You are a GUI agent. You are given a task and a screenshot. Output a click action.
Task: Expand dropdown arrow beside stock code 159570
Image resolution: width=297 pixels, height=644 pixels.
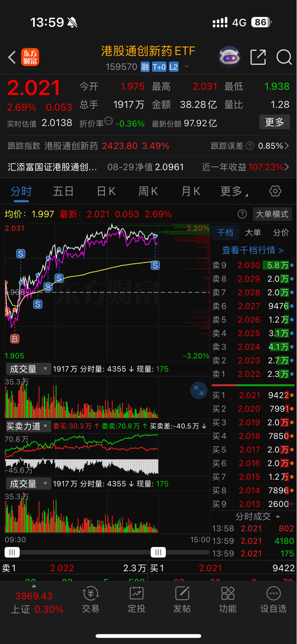coord(187,67)
